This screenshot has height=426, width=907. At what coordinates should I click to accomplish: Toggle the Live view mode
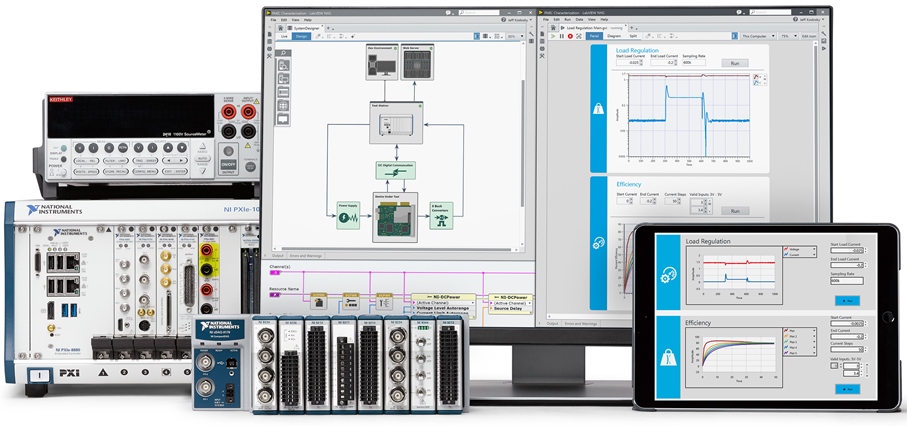click(283, 37)
